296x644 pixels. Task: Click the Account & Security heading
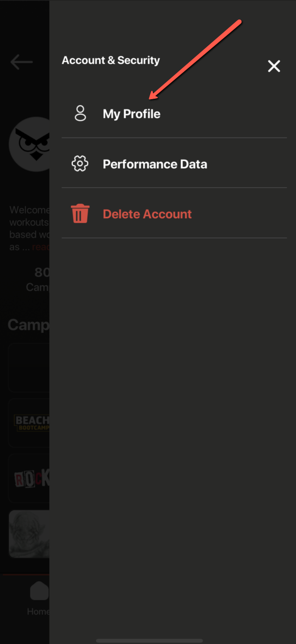tap(111, 60)
